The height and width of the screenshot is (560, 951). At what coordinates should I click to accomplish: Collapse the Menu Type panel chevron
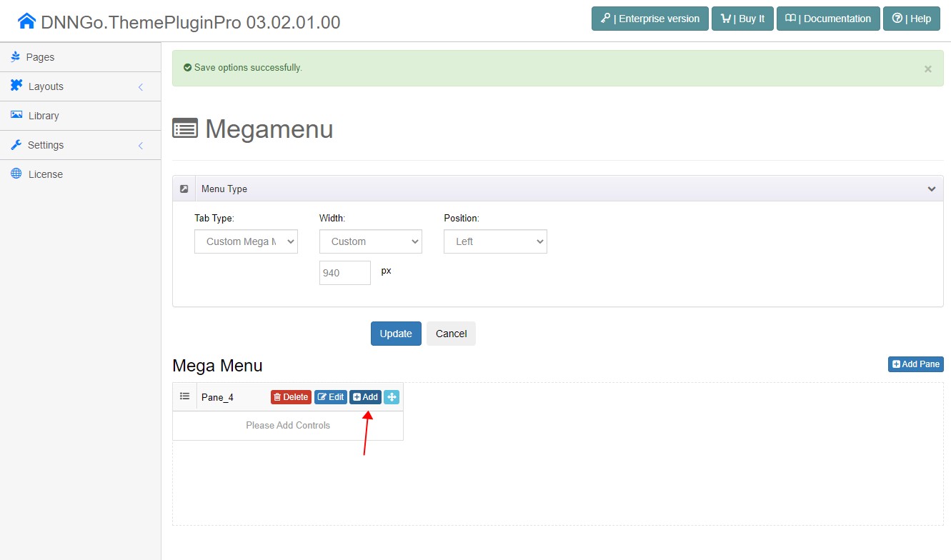[x=932, y=189]
